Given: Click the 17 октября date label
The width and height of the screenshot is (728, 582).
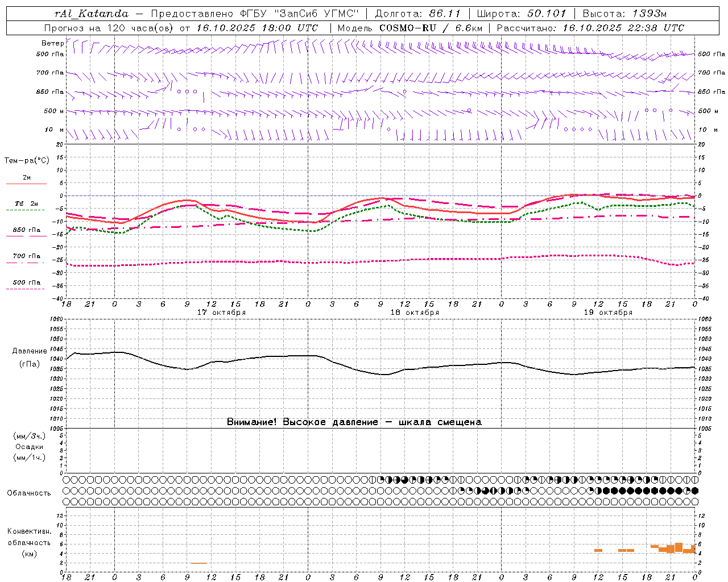Looking at the screenshot, I should click(x=221, y=313).
